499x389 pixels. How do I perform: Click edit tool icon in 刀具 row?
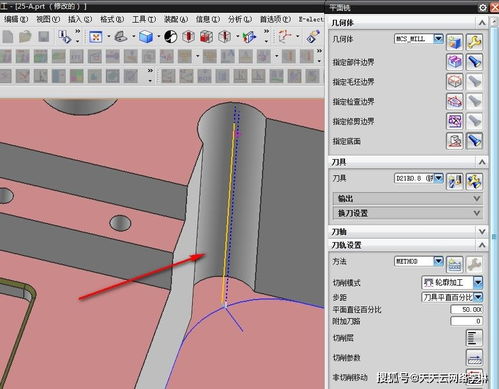[474, 181]
